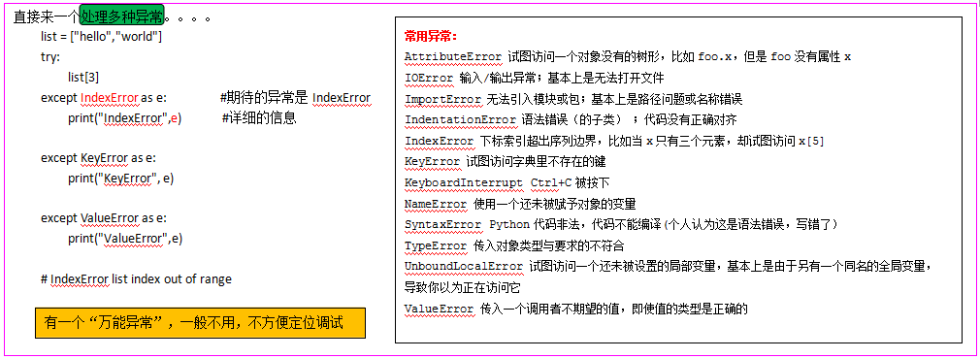Click the red IndexError in except line

110,98
